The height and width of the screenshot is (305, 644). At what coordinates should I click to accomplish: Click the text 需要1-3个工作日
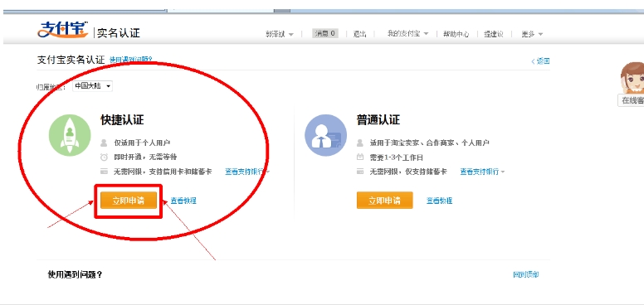coord(397,157)
